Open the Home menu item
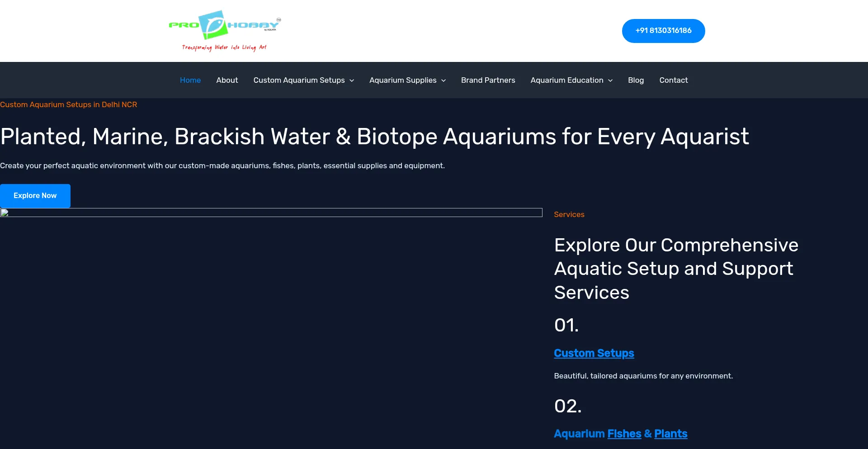The width and height of the screenshot is (868, 449). tap(190, 80)
